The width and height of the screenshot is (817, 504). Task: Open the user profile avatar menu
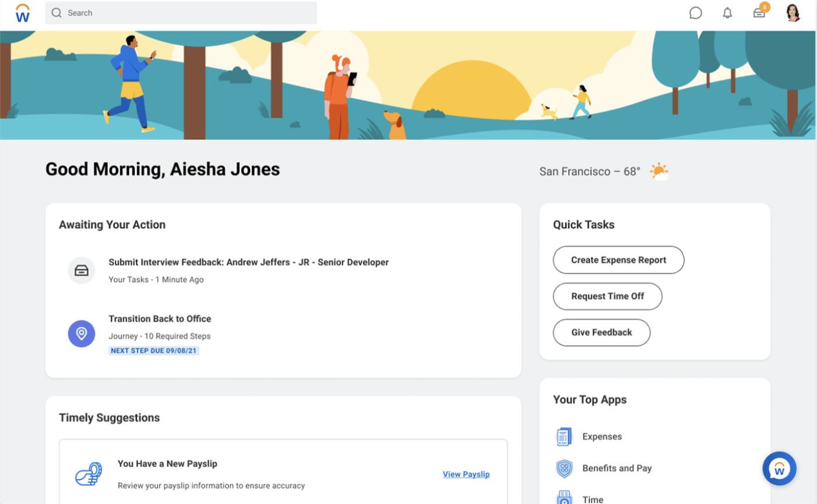coord(793,13)
